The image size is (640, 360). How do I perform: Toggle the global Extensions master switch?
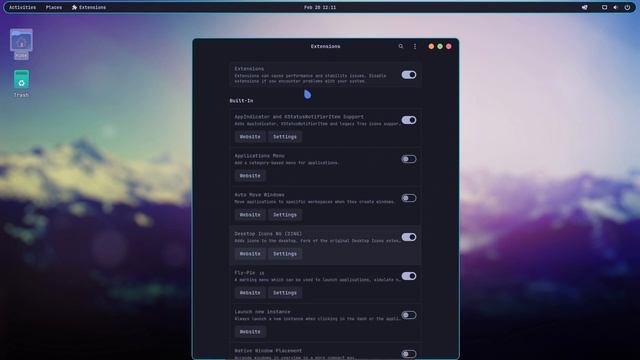[409, 75]
